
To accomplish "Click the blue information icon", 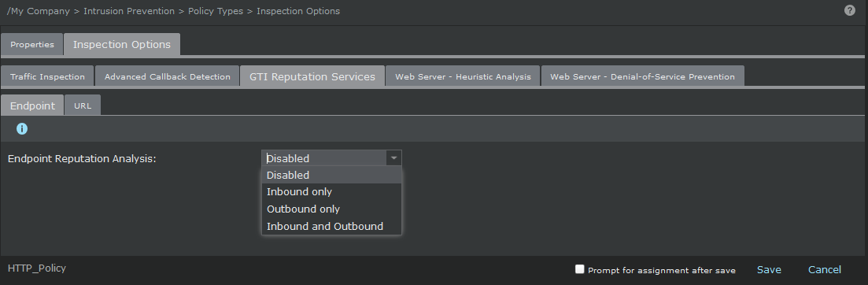I will [x=21, y=129].
